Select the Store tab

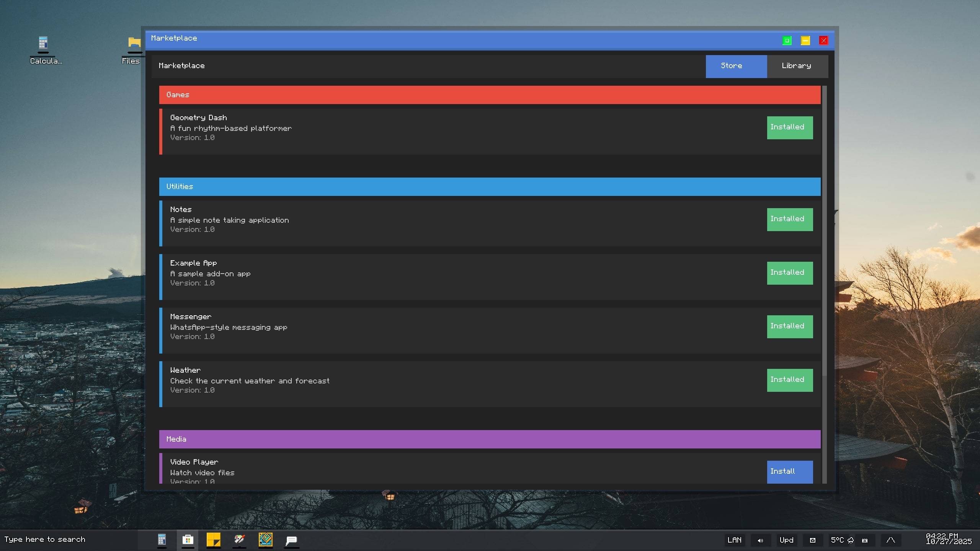(x=736, y=66)
